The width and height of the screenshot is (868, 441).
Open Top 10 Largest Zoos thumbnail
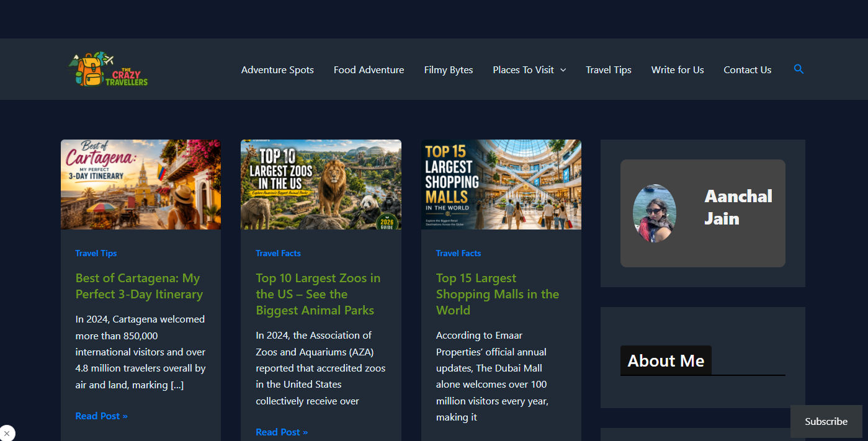(x=321, y=184)
